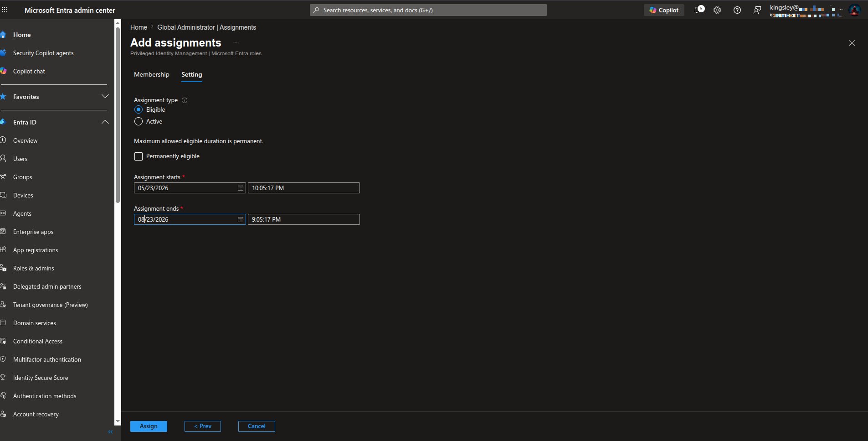Screen dimensions: 868x441
Task: Click the Groups icon in sidebar
Action: [3, 177]
